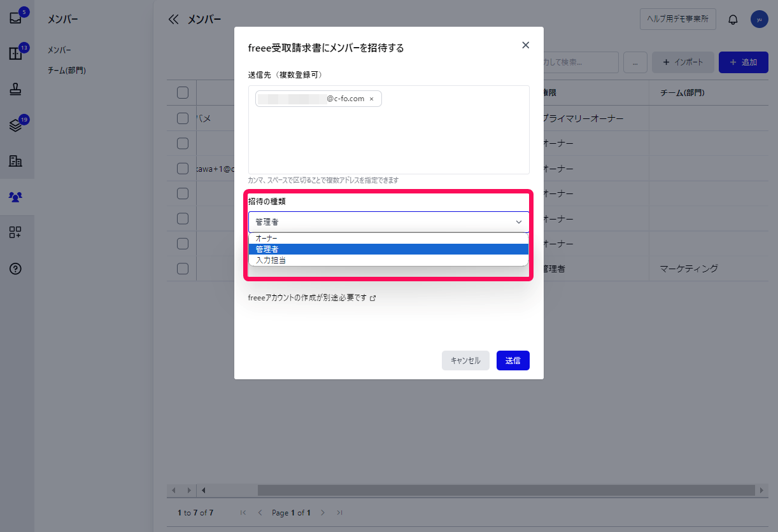778x532 pixels.
Task: Select チーム(部門) in the left submenu
Action: [x=66, y=70]
